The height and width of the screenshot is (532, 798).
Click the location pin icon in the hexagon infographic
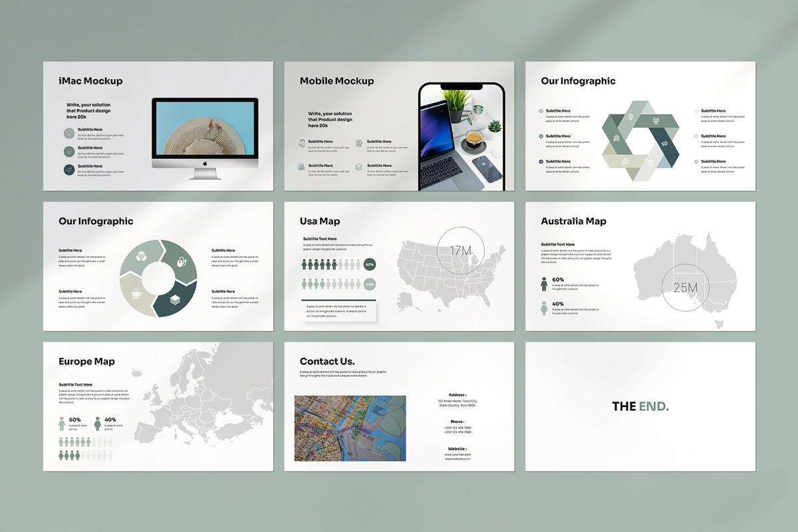click(632, 118)
